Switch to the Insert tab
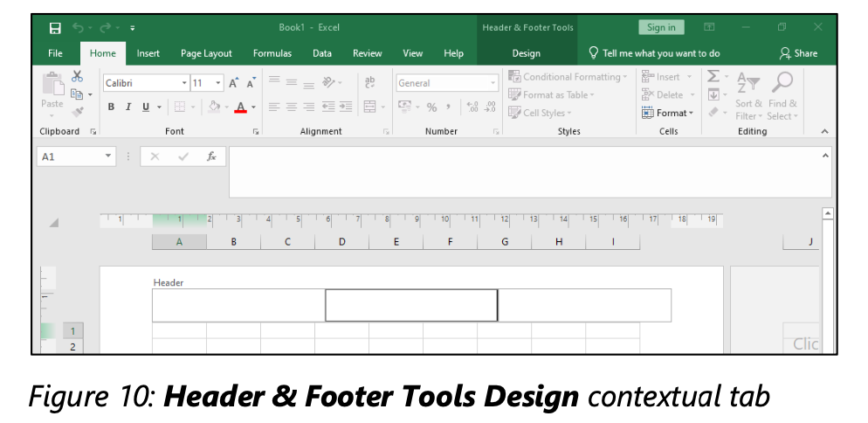 click(x=148, y=53)
